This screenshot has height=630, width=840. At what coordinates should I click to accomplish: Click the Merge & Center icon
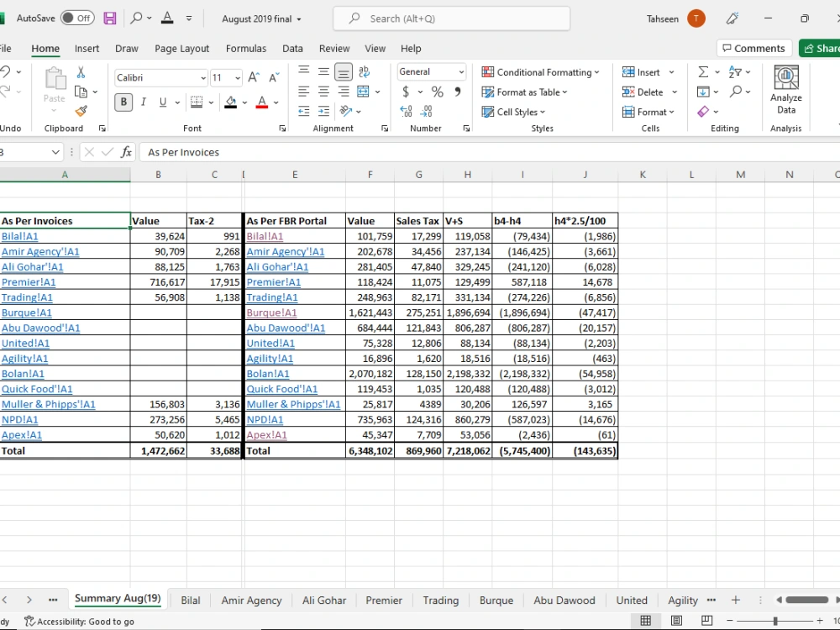363,92
